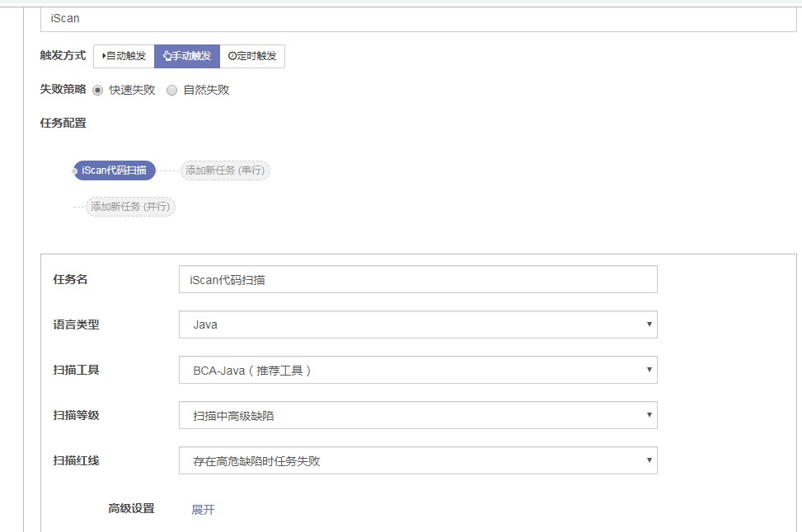Click the 失败策略 label

point(63,90)
